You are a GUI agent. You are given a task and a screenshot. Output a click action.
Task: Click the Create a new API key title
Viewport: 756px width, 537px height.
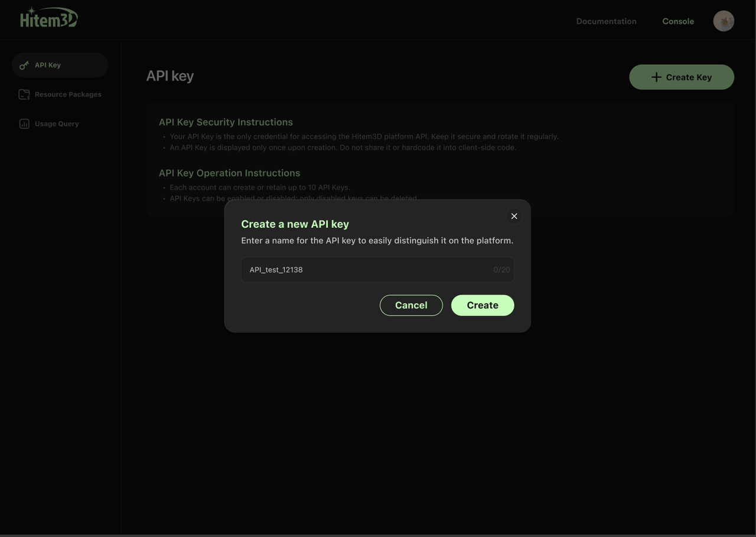pos(295,224)
